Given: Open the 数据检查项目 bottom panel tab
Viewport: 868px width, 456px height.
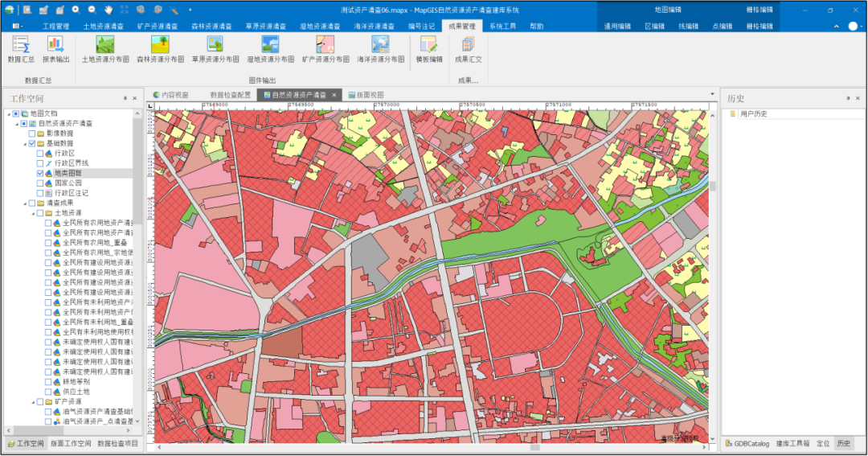Looking at the screenshot, I should [117, 443].
